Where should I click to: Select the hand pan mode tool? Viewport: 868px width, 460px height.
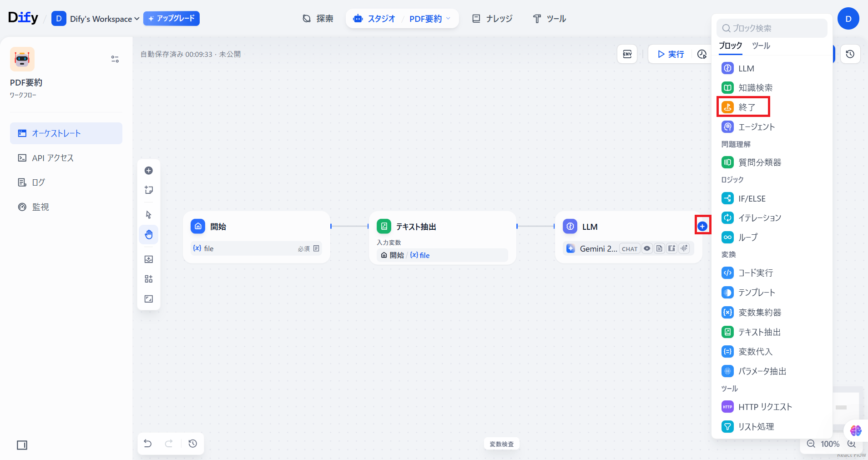[x=149, y=235]
